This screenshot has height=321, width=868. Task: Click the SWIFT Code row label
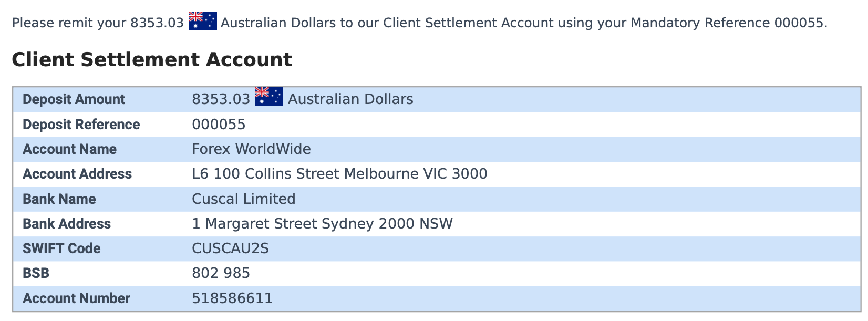click(x=61, y=248)
